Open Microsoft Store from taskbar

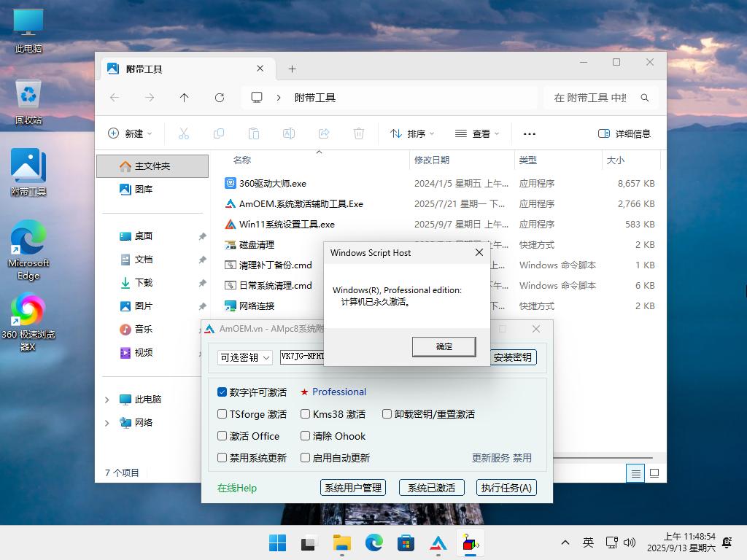point(406,542)
